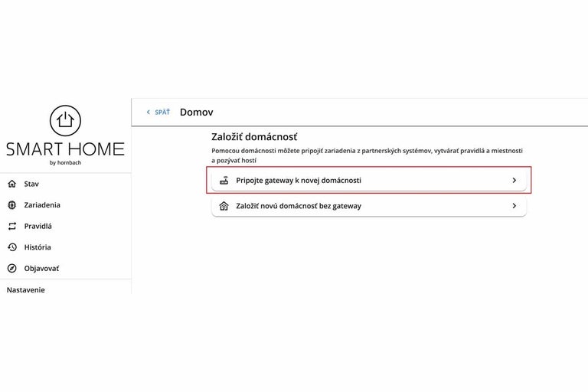Select Objavovať in the sidebar

coord(41,269)
